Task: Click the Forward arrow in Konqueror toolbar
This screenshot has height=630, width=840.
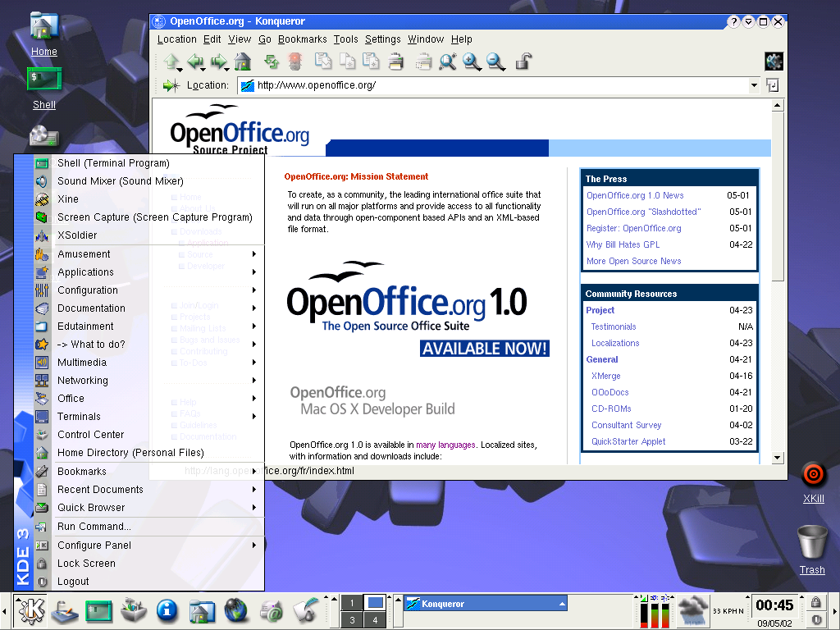Action: click(219, 62)
